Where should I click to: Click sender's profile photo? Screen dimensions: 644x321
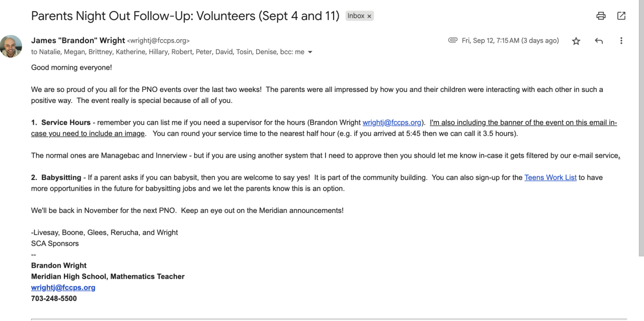(x=11, y=46)
